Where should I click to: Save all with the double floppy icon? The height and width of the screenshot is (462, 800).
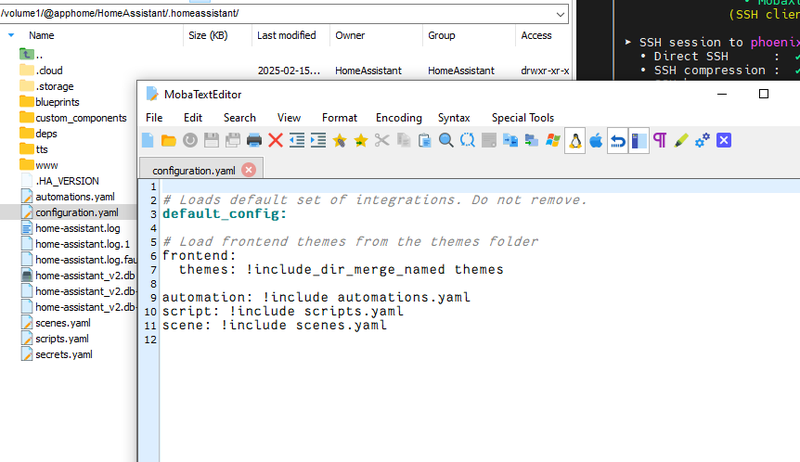point(233,140)
